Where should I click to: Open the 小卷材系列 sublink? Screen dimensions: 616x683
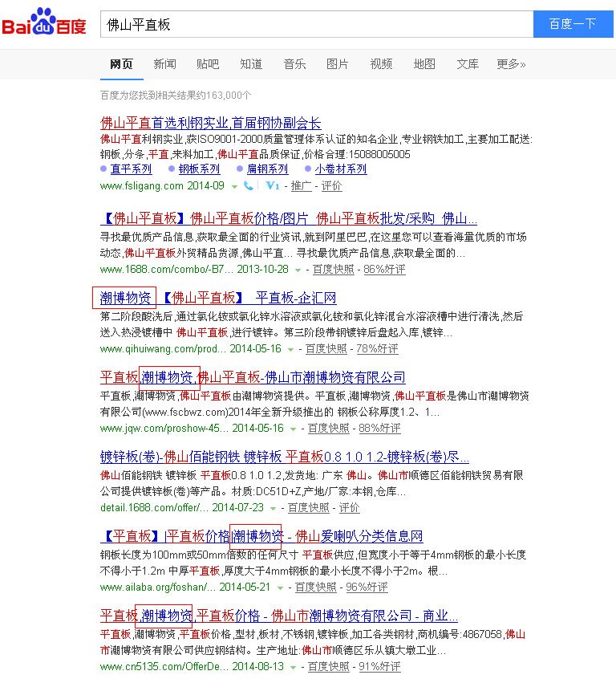point(341,169)
